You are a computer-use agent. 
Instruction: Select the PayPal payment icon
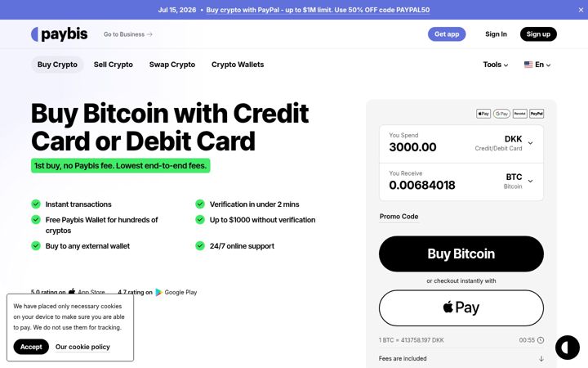(537, 114)
